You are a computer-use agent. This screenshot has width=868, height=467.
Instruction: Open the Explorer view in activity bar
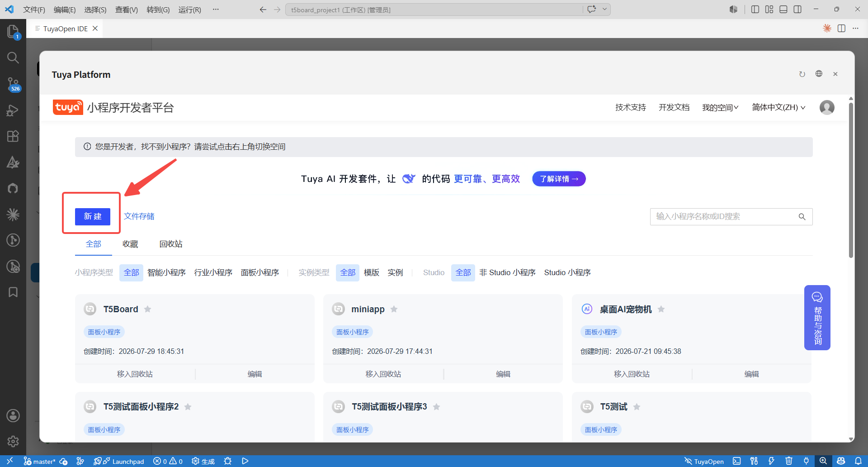pos(13,31)
